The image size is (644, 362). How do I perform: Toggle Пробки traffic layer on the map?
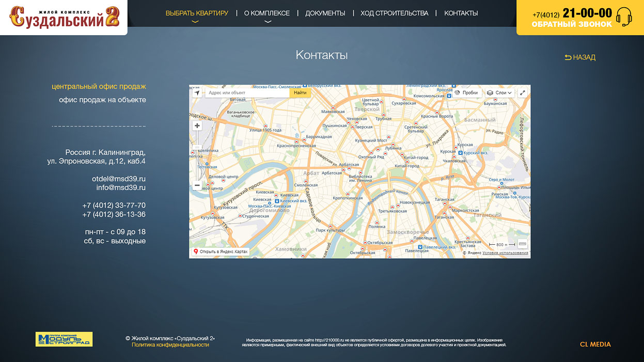point(466,93)
